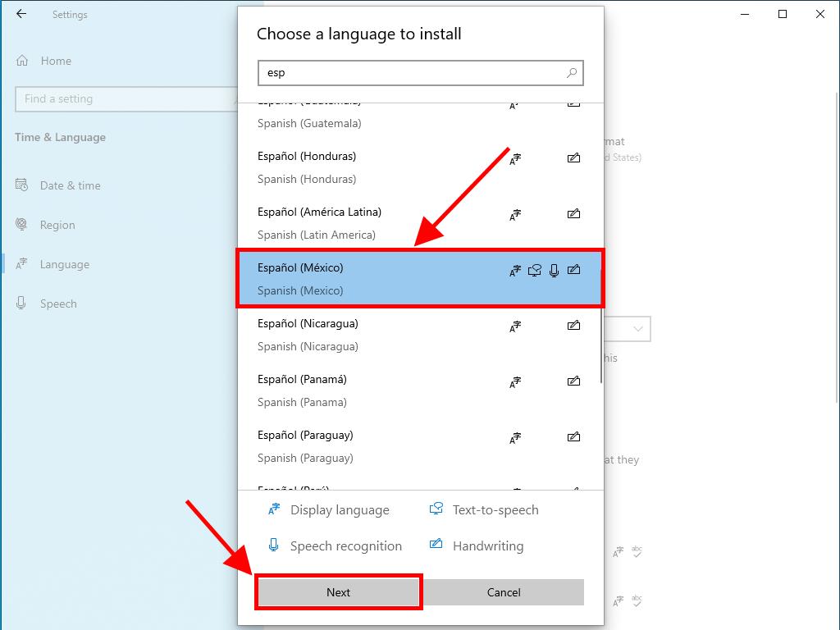The height and width of the screenshot is (630, 840).
Task: Click handwriting icon on Español (Honduras) row
Action: [x=573, y=158]
